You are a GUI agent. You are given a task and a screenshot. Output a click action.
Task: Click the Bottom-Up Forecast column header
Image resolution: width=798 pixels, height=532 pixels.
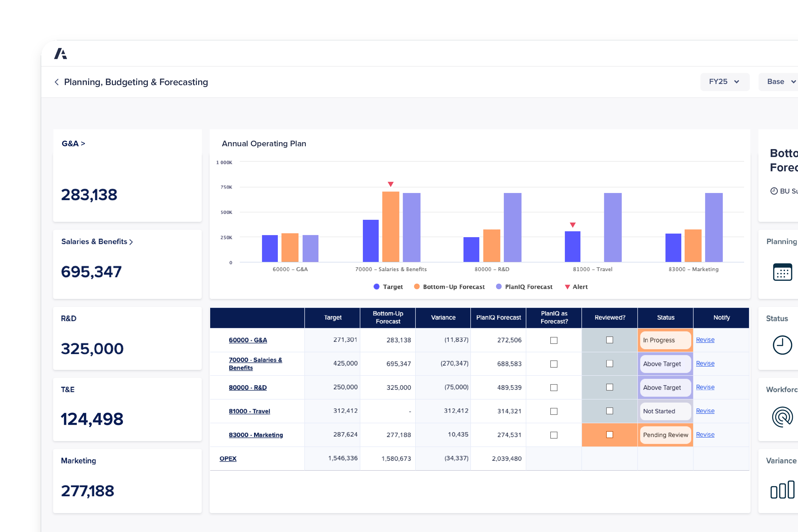tap(388, 318)
